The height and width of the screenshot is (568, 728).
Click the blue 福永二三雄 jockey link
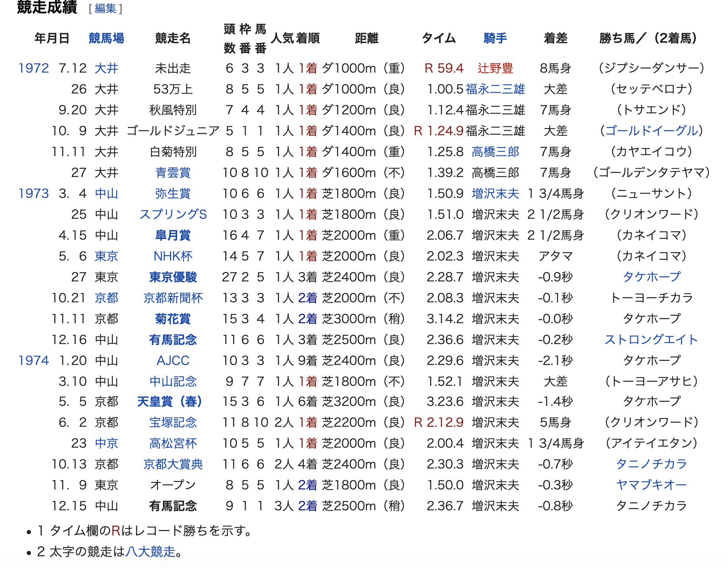coord(495,89)
